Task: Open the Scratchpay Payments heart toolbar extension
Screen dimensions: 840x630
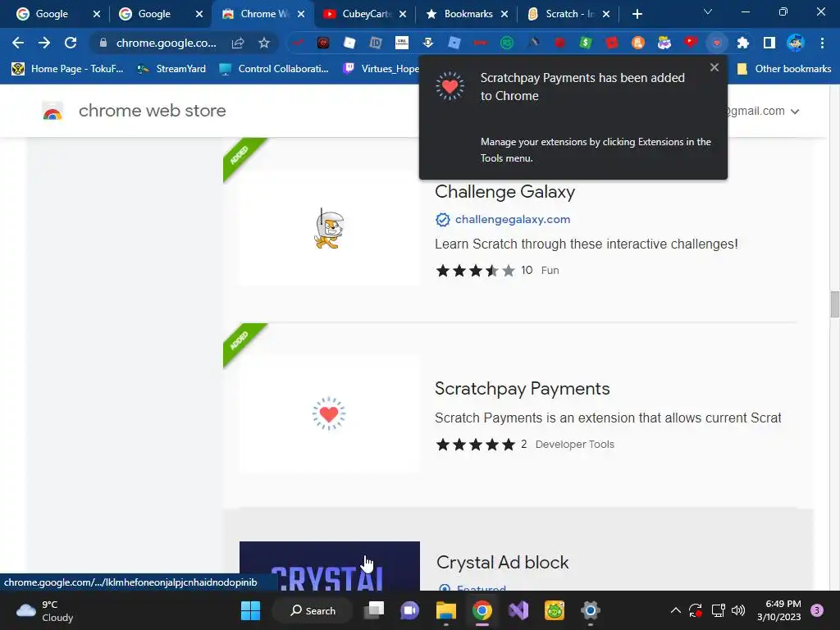Action: point(717,43)
